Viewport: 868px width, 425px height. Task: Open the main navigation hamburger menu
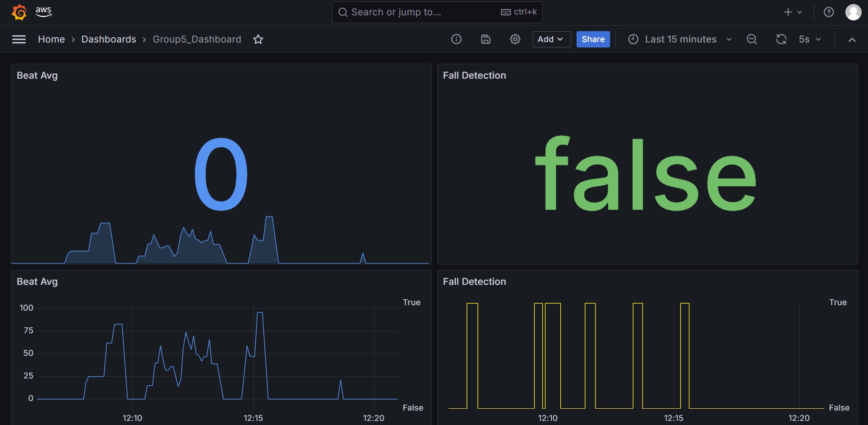pos(19,39)
